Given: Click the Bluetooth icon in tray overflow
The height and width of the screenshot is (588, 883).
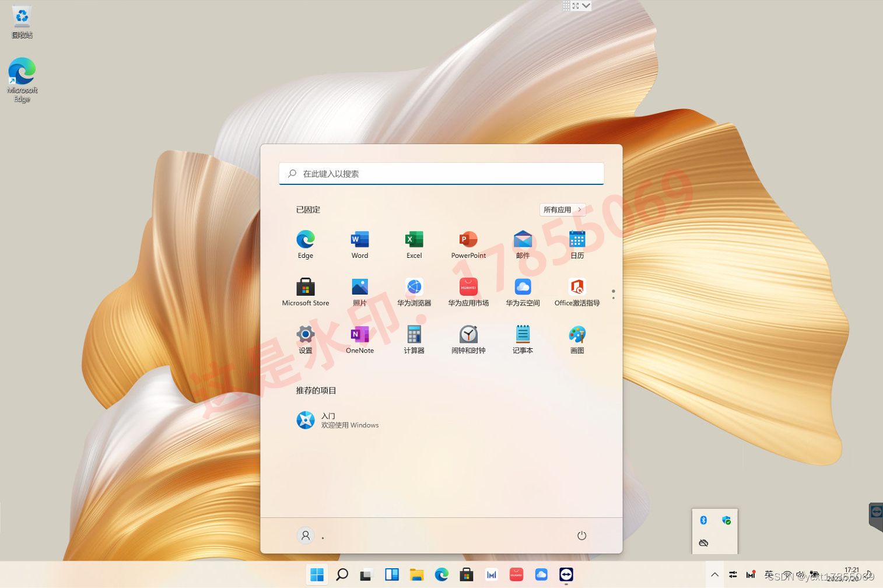Looking at the screenshot, I should click(x=703, y=520).
